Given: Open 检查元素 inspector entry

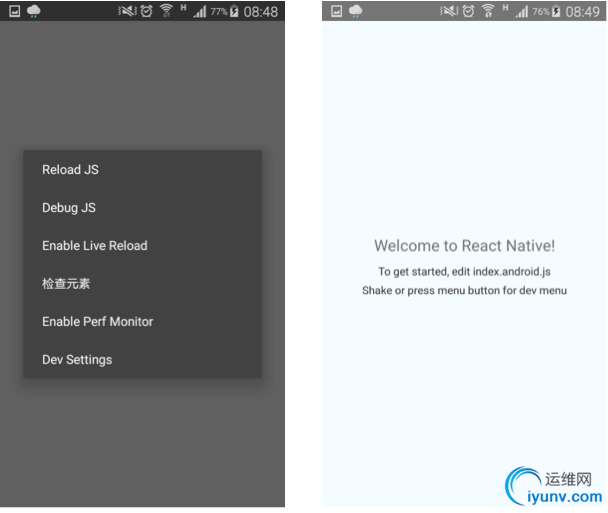Looking at the screenshot, I should tap(142, 283).
